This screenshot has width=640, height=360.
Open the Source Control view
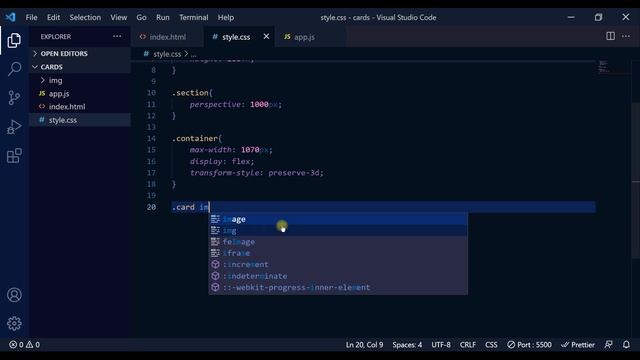(14, 98)
